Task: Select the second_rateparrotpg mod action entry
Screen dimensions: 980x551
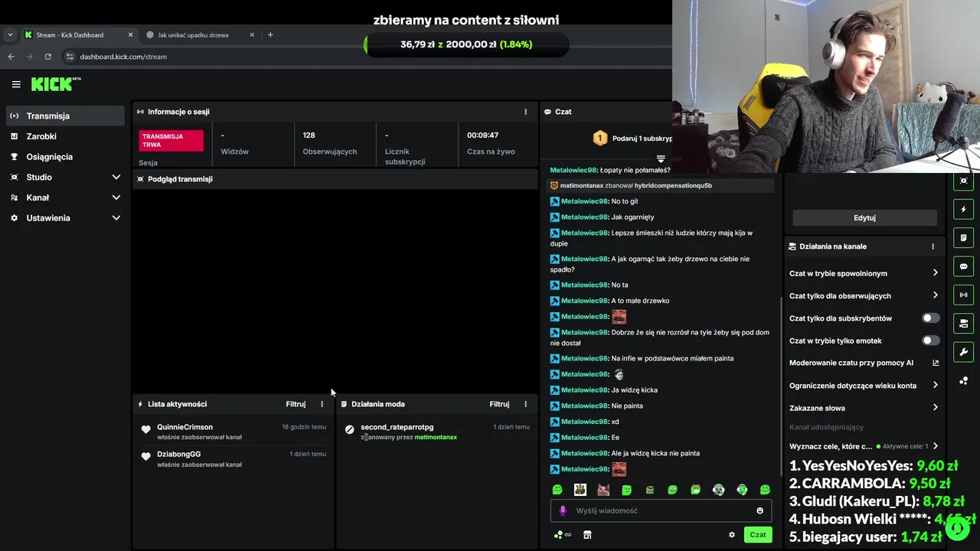Action: click(x=437, y=432)
